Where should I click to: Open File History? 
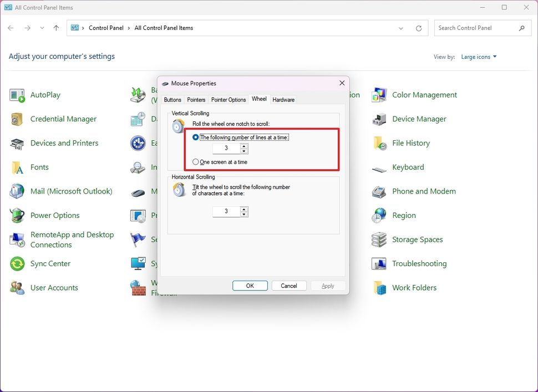point(410,142)
